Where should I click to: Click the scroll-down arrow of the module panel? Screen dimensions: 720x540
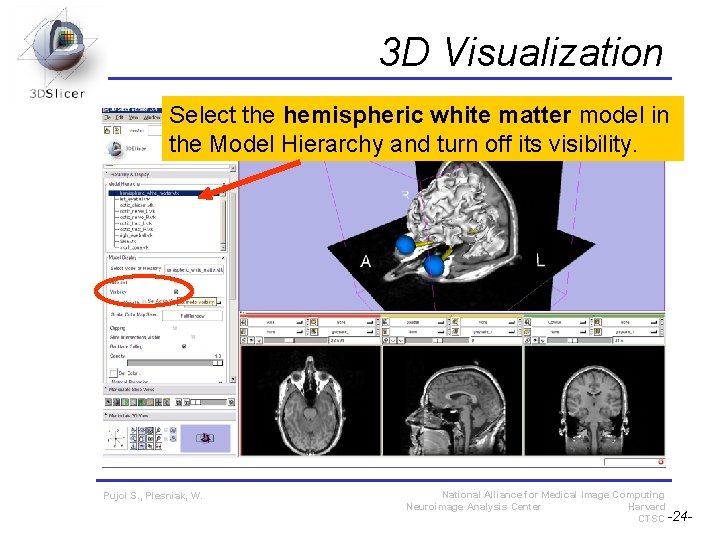233,379
